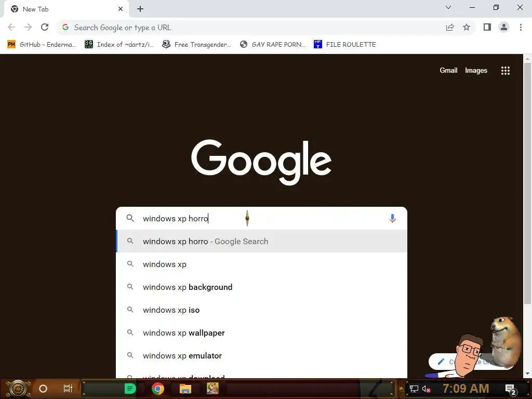This screenshot has height=399, width=532.
Task: Open Cortana circle on the taskbar
Action: tap(43, 389)
